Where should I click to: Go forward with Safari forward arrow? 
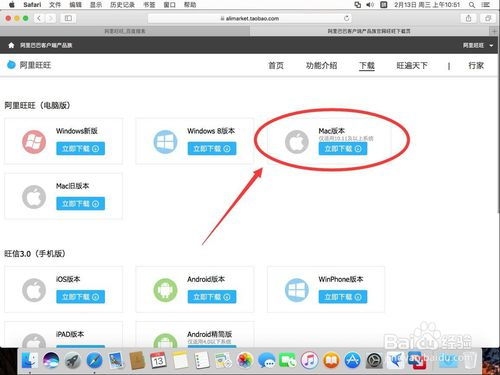(51, 18)
